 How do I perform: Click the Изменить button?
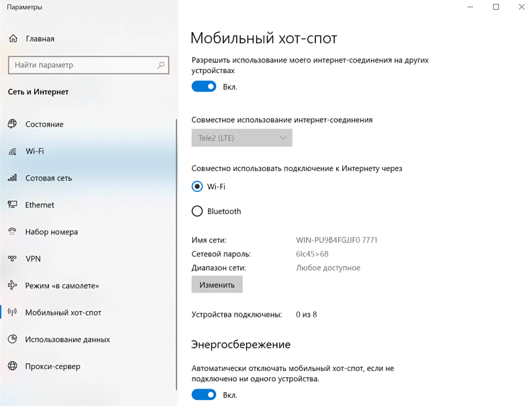click(217, 284)
